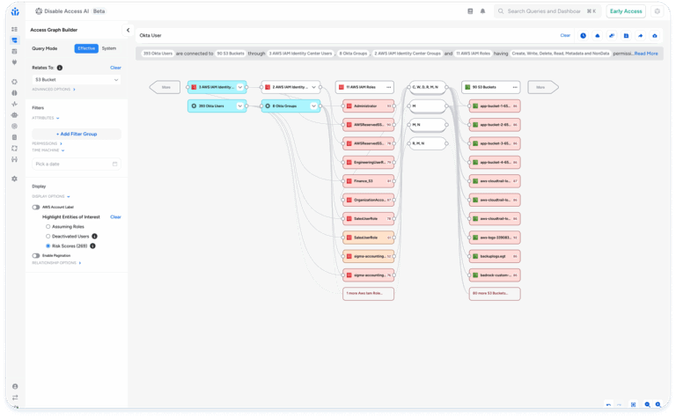Click the 393 Okta Users summary chip

point(158,53)
